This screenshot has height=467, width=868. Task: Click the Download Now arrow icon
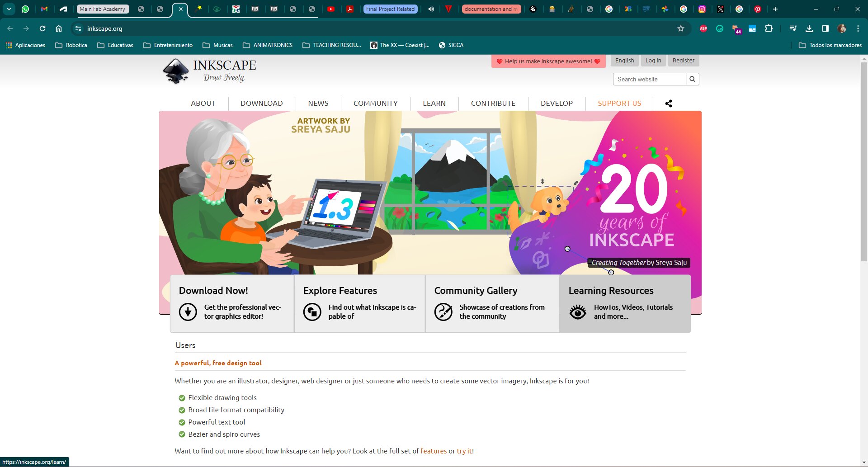[x=188, y=312]
